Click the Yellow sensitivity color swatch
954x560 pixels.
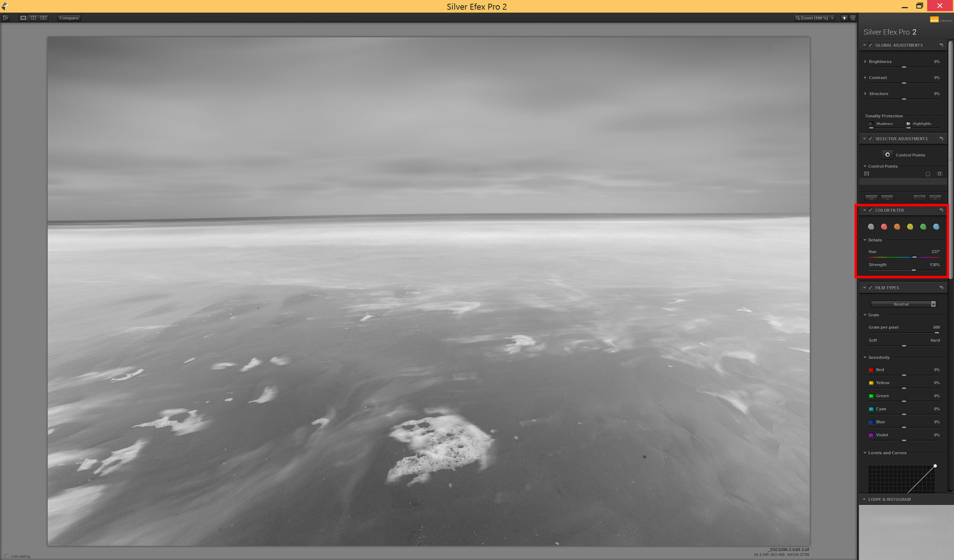[x=871, y=383]
